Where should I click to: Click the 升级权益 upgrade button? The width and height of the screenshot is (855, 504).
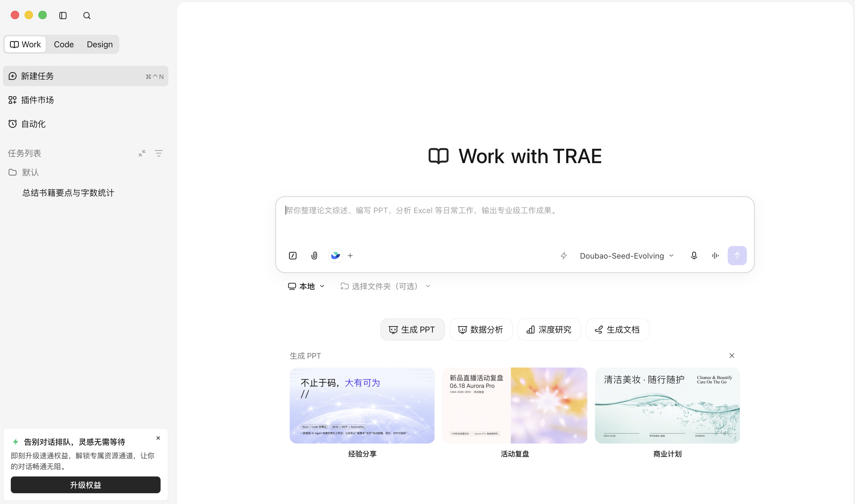86,485
